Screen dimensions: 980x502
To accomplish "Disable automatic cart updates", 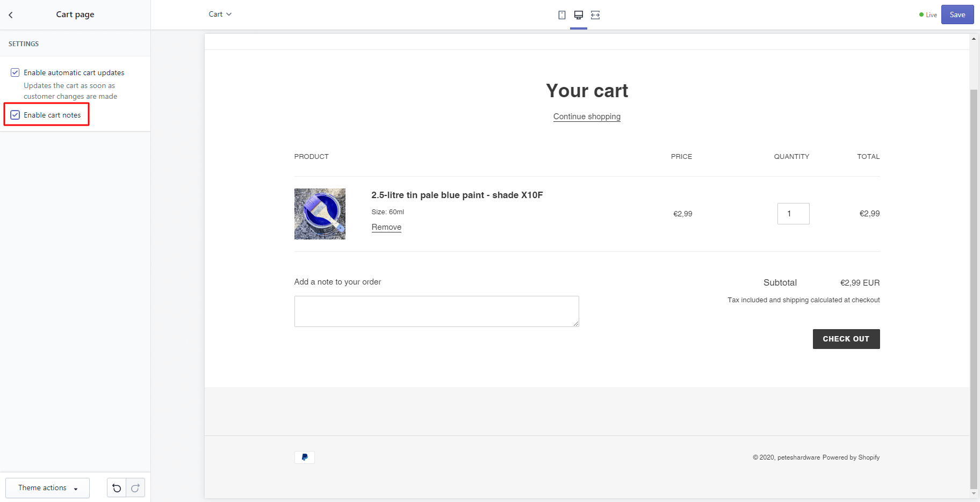I will (15, 72).
